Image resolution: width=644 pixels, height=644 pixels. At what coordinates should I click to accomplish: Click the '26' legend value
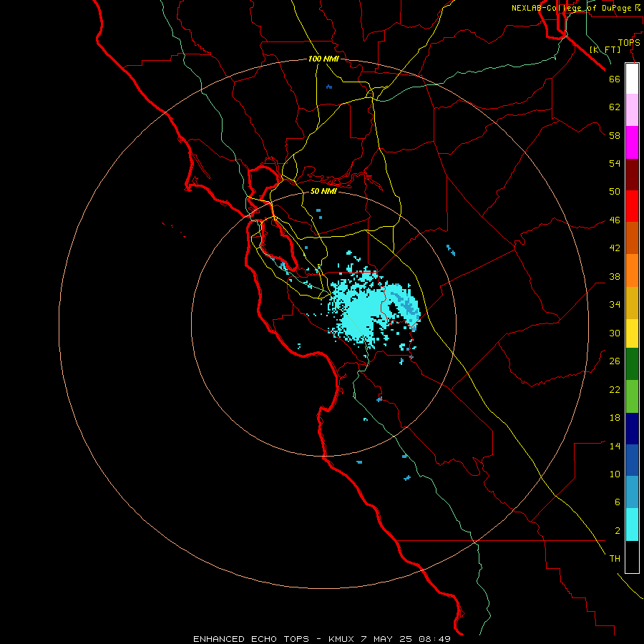[615, 361]
